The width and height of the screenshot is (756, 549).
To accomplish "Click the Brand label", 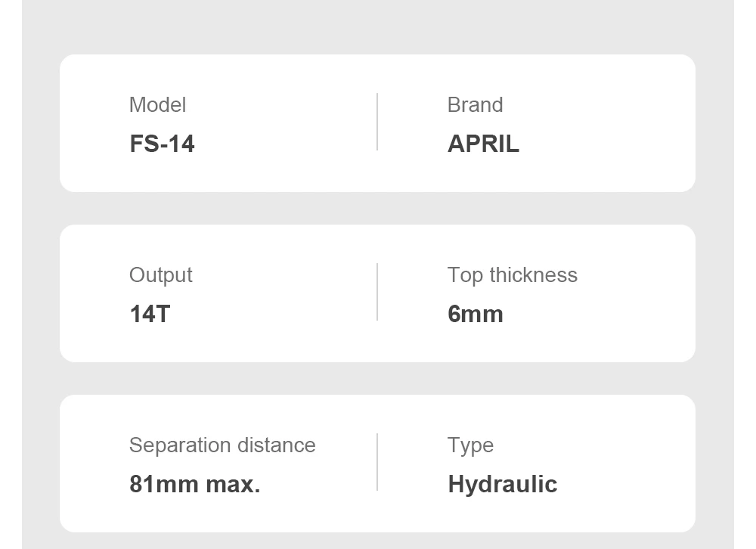I will click(x=475, y=104).
